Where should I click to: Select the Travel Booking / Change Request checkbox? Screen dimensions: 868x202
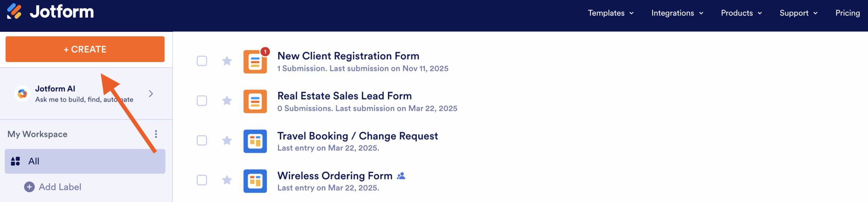point(202,140)
